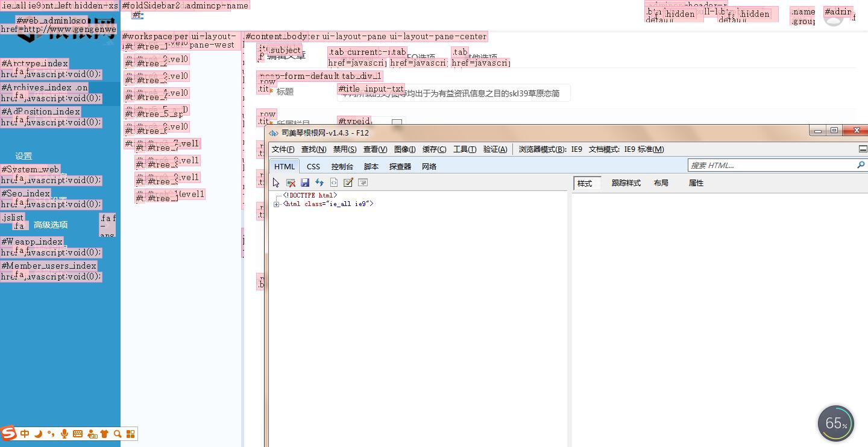The image size is (868, 447).
Task: Open the toolbox grid icon on Sogou bar
Action: click(131, 434)
